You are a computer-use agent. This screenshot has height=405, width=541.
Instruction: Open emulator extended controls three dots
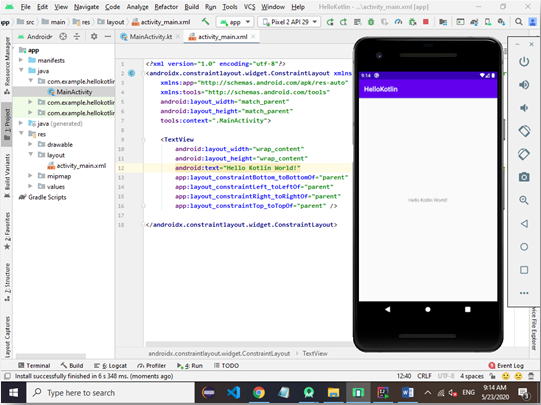coord(524,293)
